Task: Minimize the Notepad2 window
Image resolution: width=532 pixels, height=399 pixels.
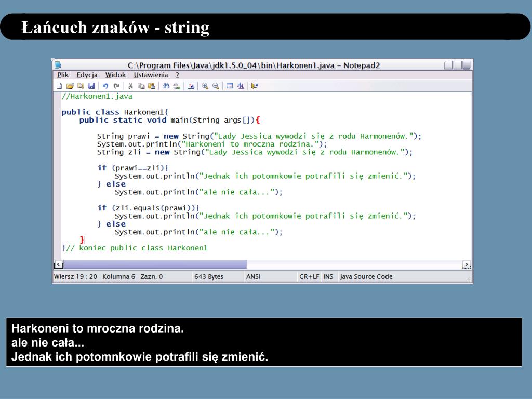Action: tap(448, 65)
